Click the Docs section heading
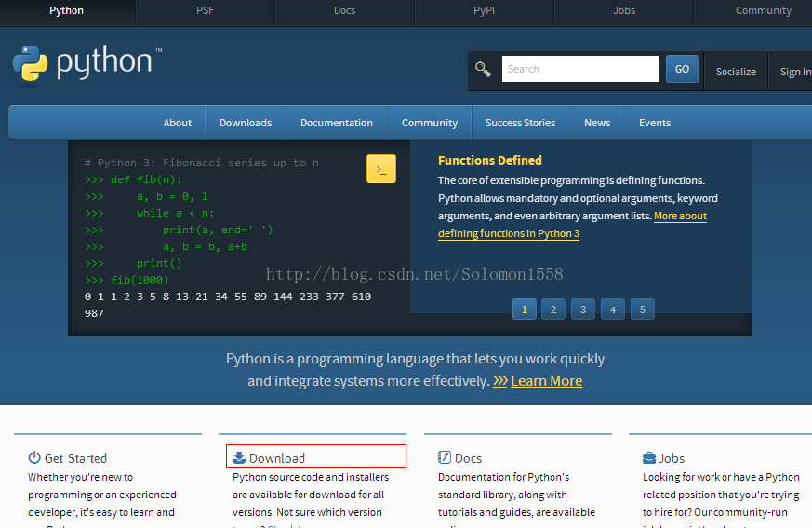This screenshot has height=528, width=812. pos(468,458)
